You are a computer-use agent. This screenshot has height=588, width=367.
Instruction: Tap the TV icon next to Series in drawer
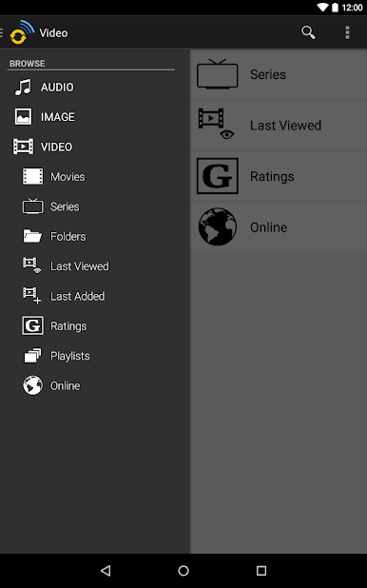pos(33,206)
